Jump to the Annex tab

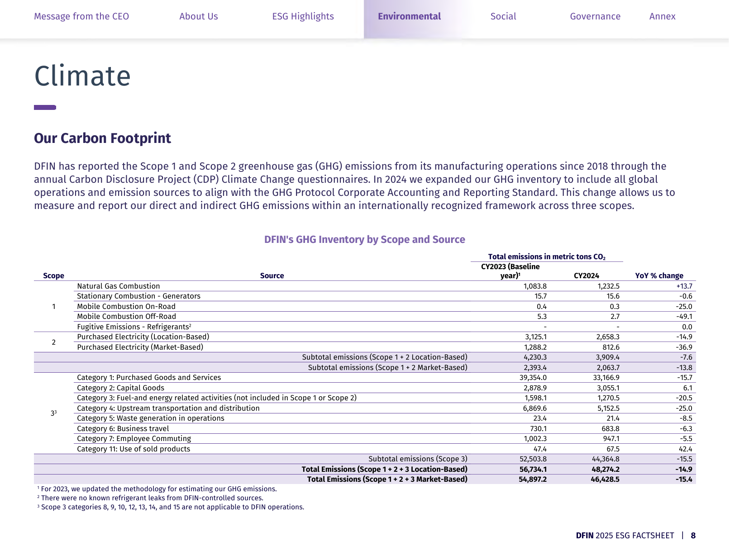pos(662,17)
